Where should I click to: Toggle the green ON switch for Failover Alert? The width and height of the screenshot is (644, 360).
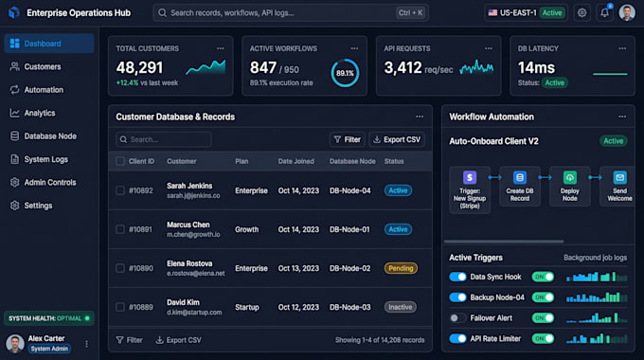[x=543, y=317]
